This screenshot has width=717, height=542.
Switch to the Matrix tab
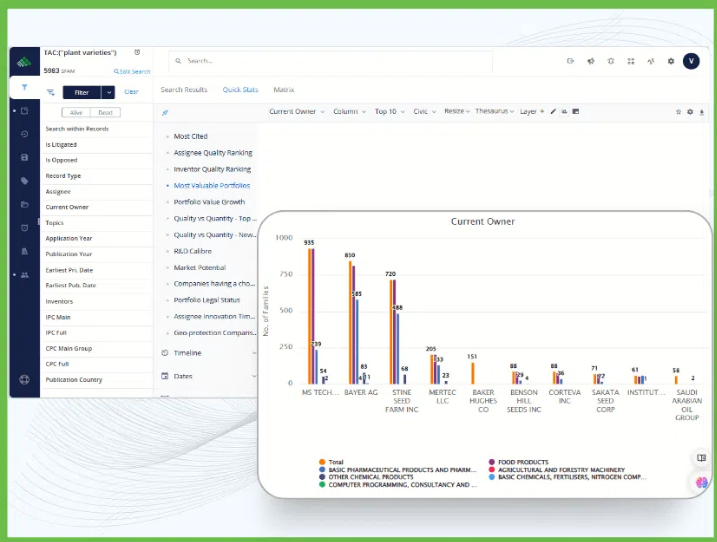(x=283, y=90)
